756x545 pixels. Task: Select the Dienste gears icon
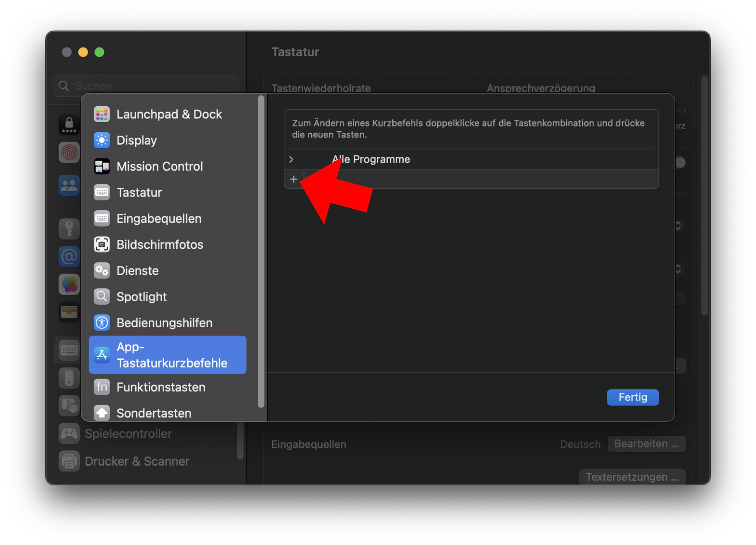pos(102,271)
